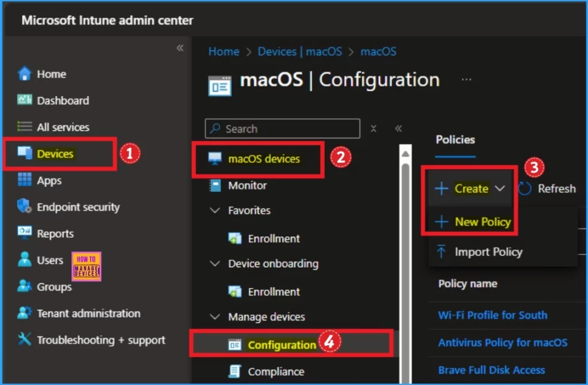
Task: Click the Refresh circular arrow icon
Action: [x=525, y=188]
